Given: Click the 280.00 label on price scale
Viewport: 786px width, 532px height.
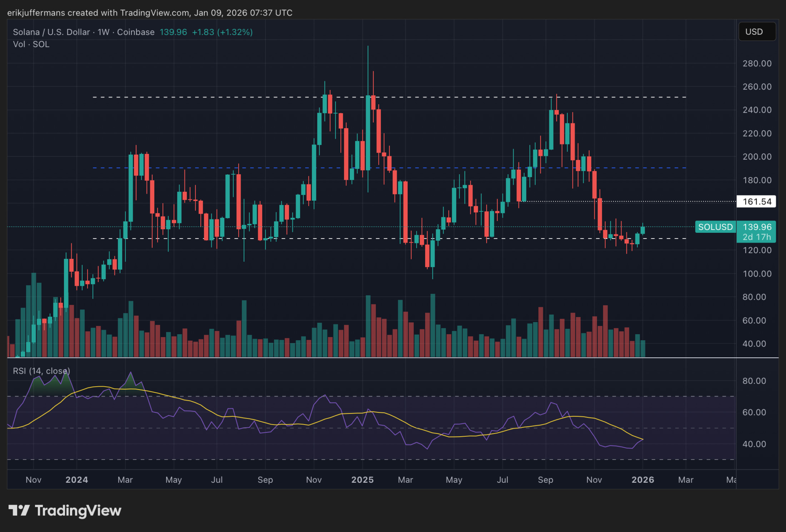Looking at the screenshot, I should (757, 63).
